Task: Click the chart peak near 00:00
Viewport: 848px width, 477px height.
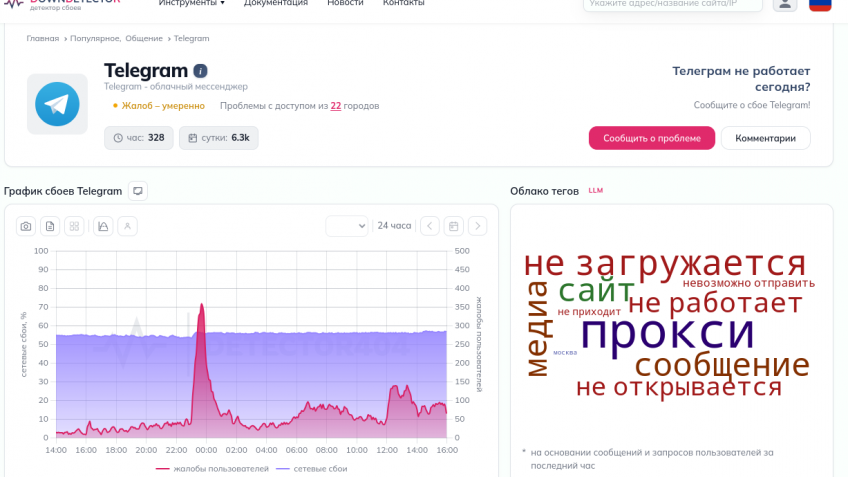Action: tap(201, 306)
